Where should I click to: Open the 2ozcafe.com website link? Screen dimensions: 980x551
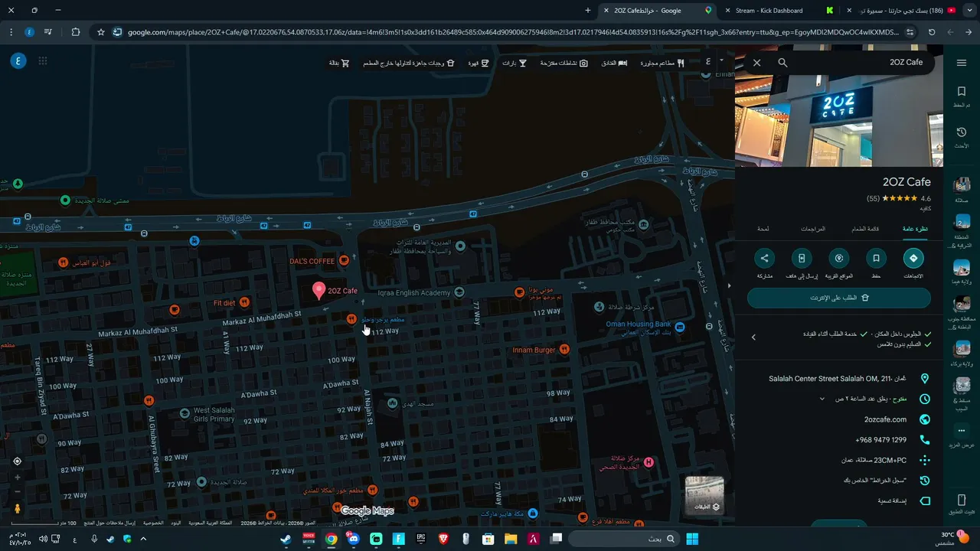[x=885, y=419]
